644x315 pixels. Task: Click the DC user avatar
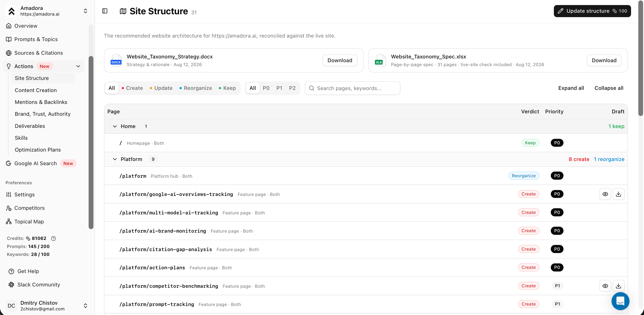pyautogui.click(x=11, y=306)
